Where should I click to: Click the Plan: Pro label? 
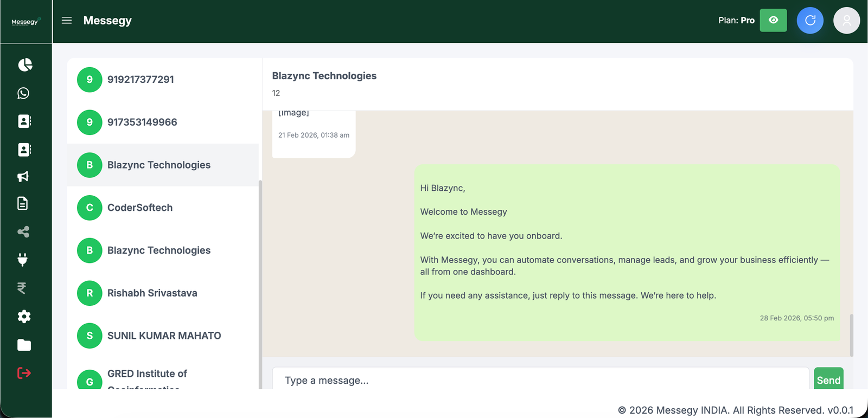[x=736, y=20]
